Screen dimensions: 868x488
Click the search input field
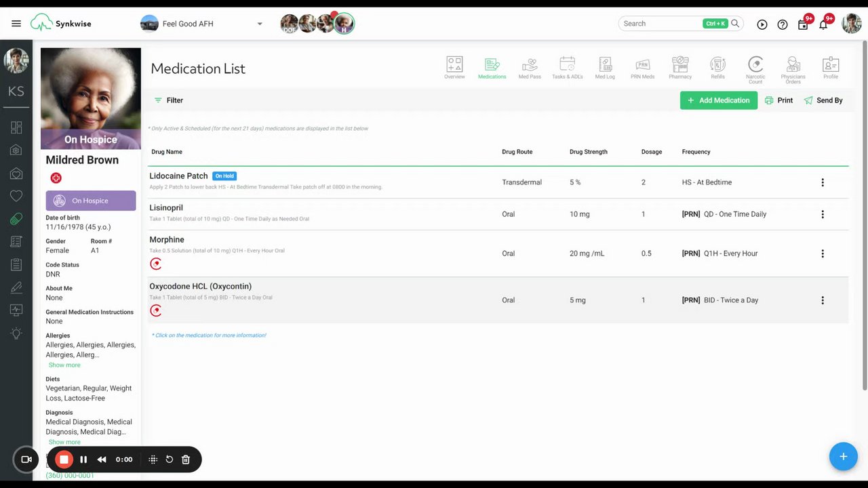(x=661, y=24)
